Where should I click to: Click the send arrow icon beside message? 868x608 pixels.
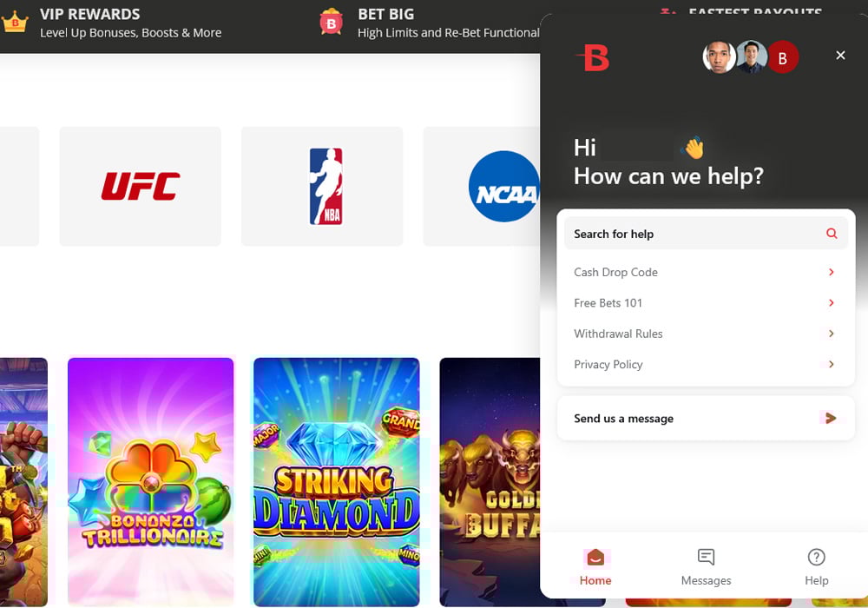[x=831, y=419]
